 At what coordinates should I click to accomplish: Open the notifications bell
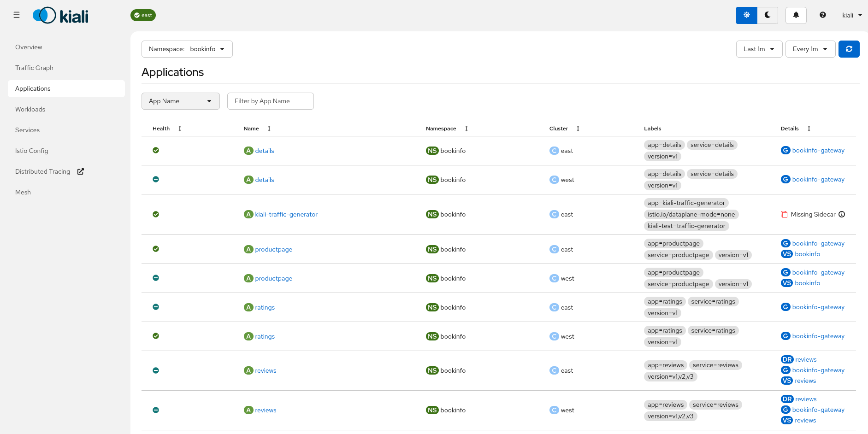796,15
